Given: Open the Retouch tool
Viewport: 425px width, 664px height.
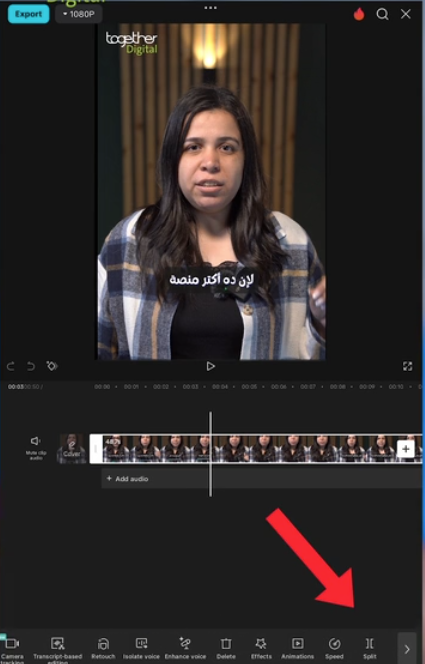Looking at the screenshot, I should [103, 648].
